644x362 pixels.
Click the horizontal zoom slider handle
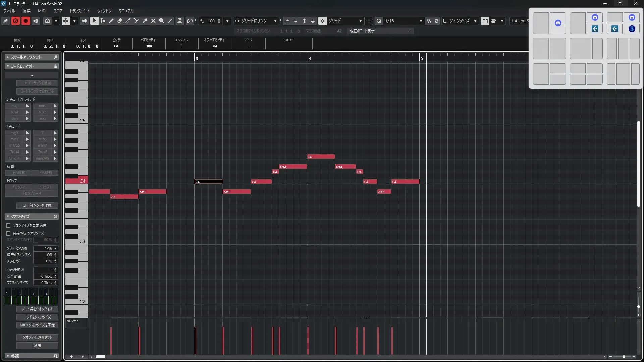(x=624, y=357)
